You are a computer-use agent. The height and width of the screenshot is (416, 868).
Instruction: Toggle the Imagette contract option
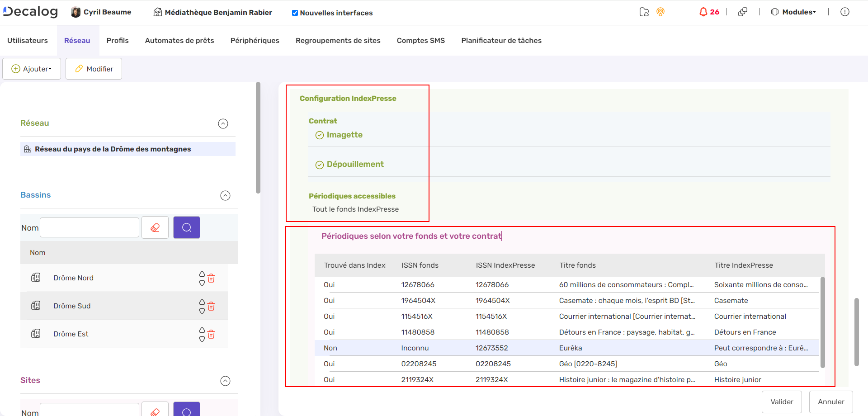320,135
